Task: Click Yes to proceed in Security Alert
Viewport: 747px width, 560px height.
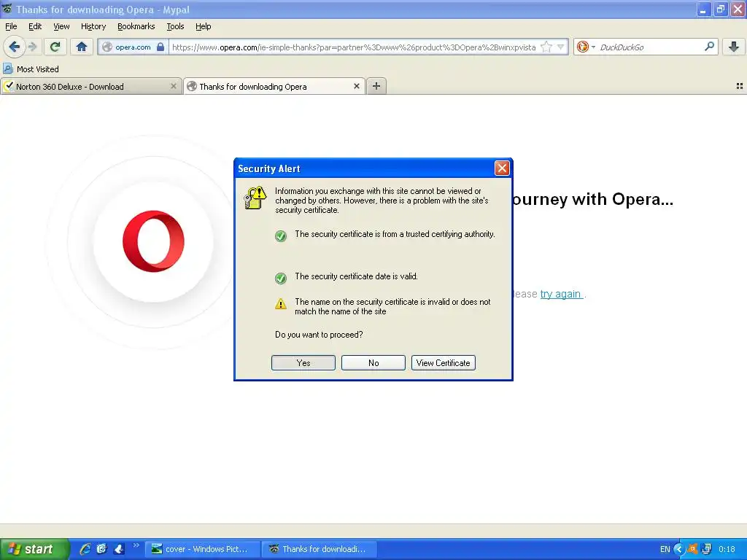Action: pyautogui.click(x=303, y=363)
